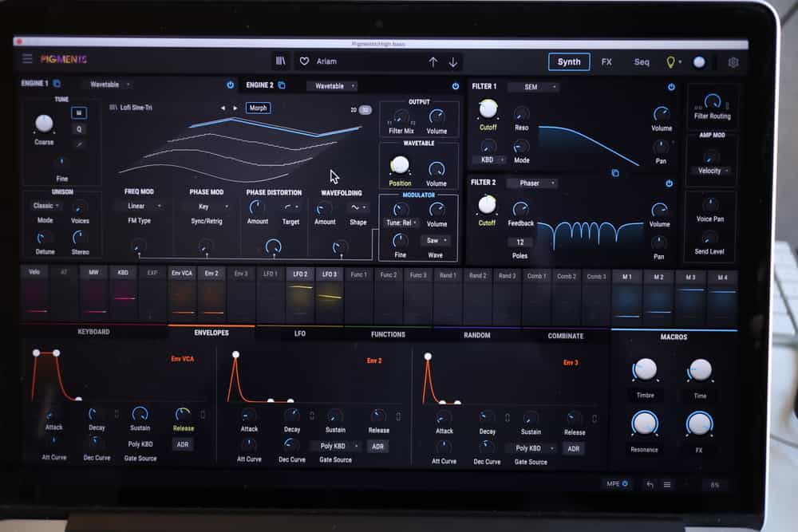Screen dimensions: 798x532
Task: Favorite the Ariam preset with the heart
Action: tap(304, 61)
